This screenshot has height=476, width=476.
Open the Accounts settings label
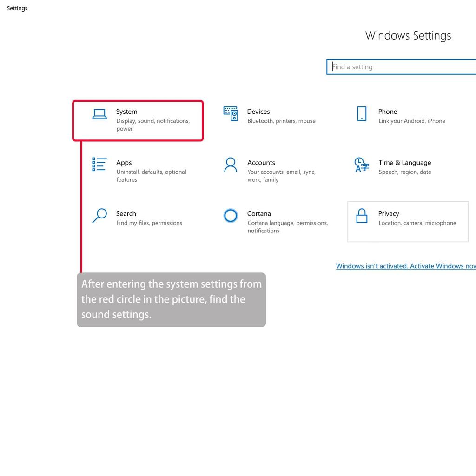click(x=261, y=163)
